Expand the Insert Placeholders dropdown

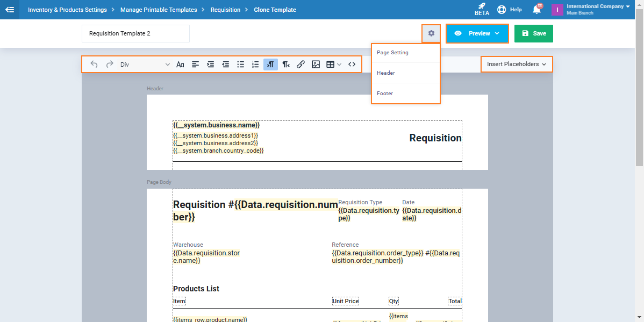pyautogui.click(x=516, y=65)
